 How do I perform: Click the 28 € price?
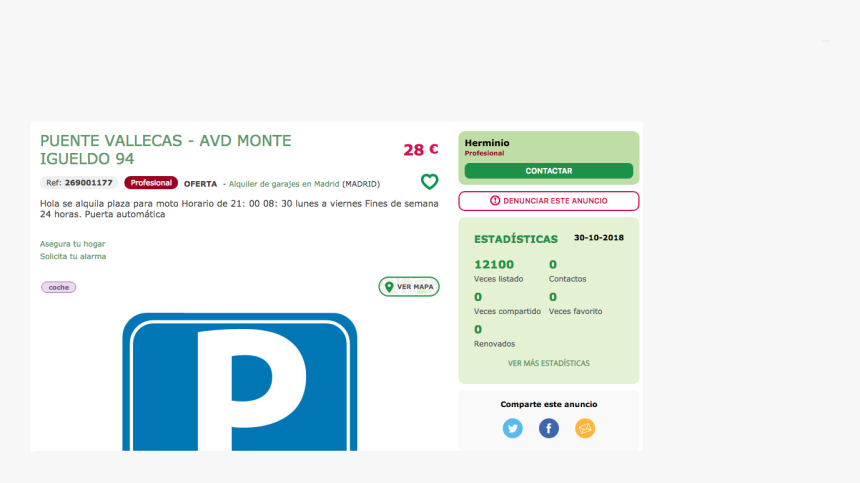421,150
